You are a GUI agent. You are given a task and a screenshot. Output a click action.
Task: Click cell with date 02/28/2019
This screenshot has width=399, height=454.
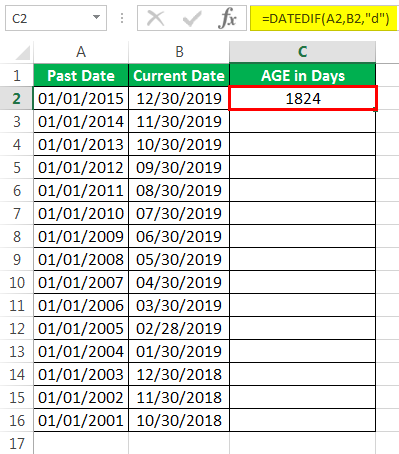(x=179, y=328)
